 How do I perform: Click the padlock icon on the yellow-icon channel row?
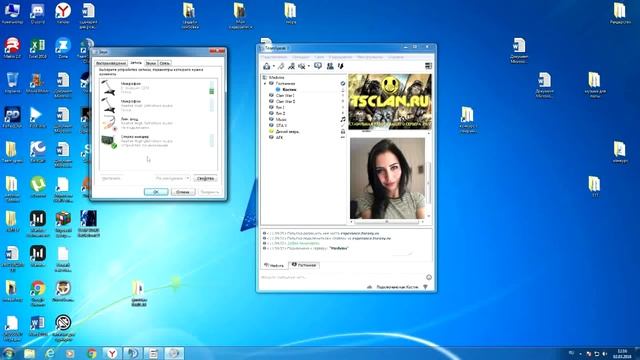(x=343, y=131)
